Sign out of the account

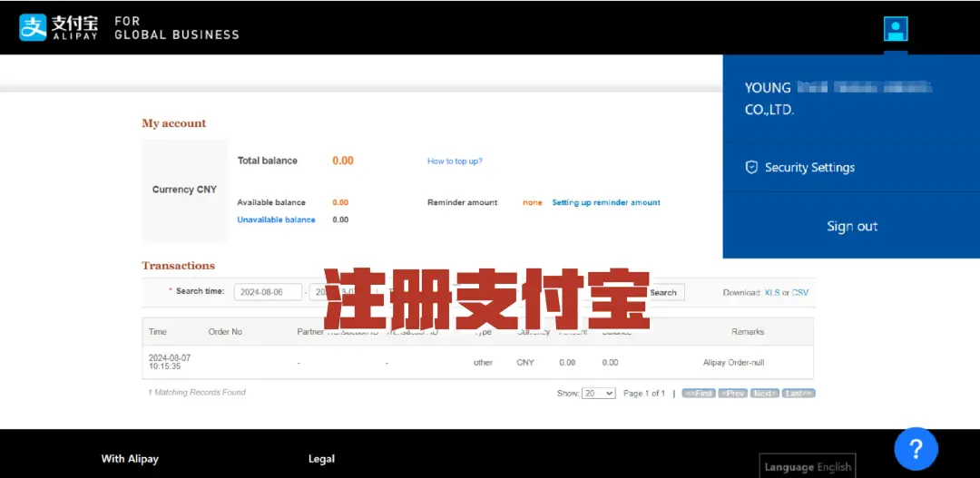tap(852, 226)
